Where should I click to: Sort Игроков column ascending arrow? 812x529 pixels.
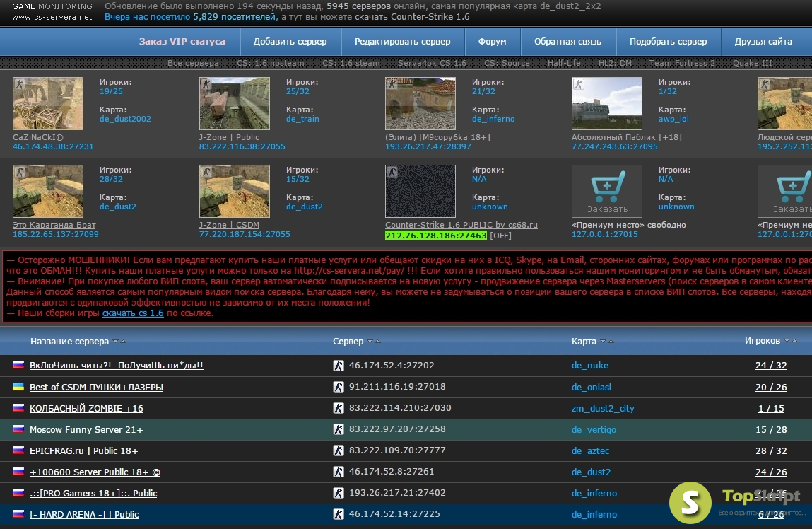[x=794, y=341]
